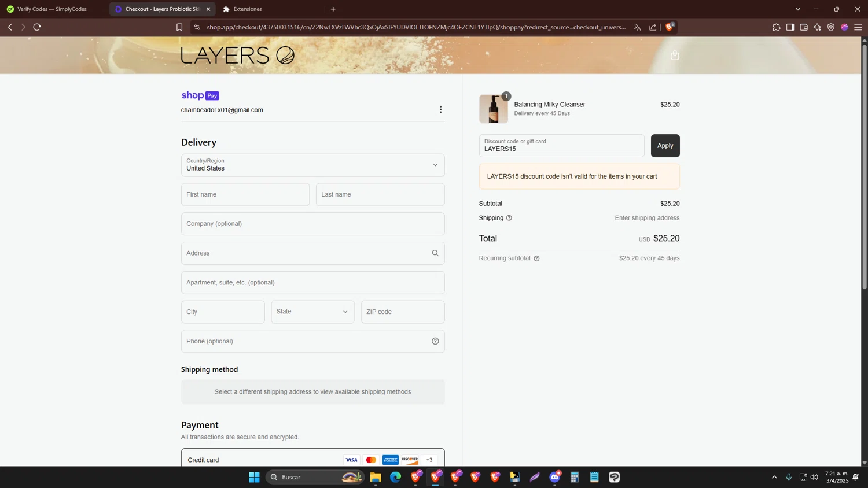868x488 pixels.
Task: View site information icon in address bar
Action: pyautogui.click(x=197, y=27)
